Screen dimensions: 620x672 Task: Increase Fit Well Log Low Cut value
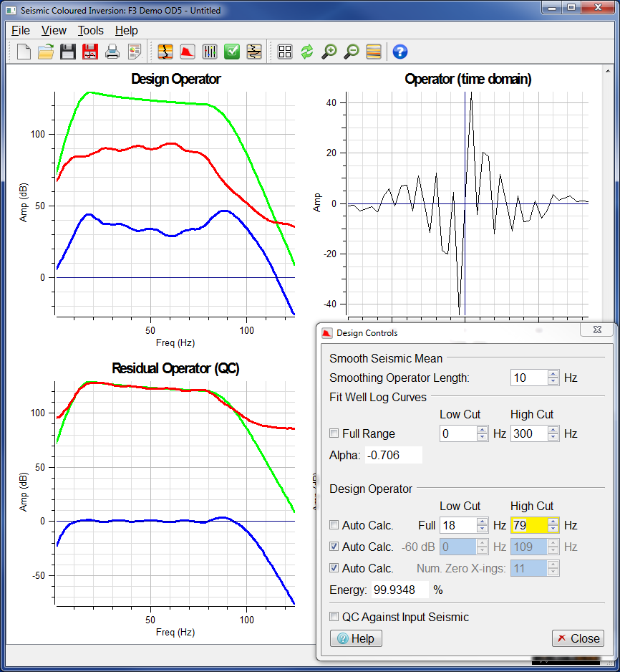tap(482, 429)
